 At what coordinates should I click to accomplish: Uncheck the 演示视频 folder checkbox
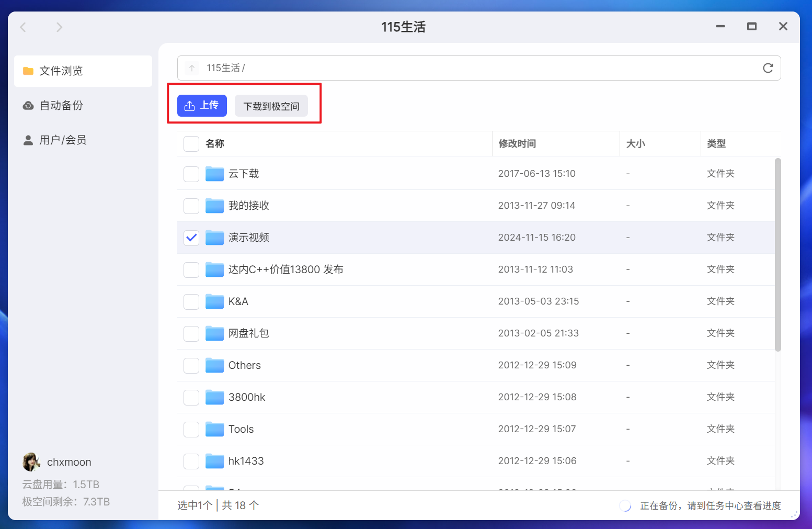[x=191, y=238]
